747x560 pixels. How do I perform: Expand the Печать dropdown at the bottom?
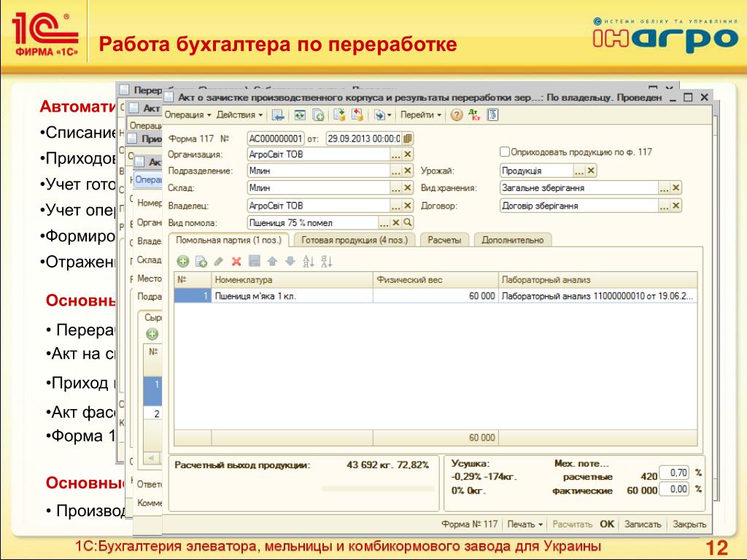(525, 524)
